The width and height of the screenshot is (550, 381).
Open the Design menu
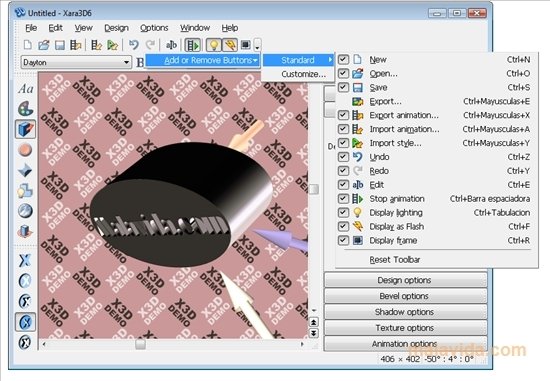click(116, 28)
